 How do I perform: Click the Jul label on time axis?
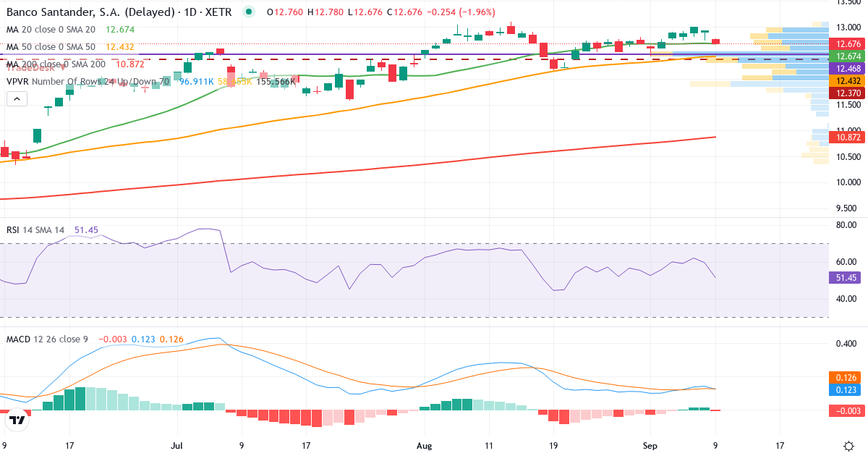coord(178,446)
